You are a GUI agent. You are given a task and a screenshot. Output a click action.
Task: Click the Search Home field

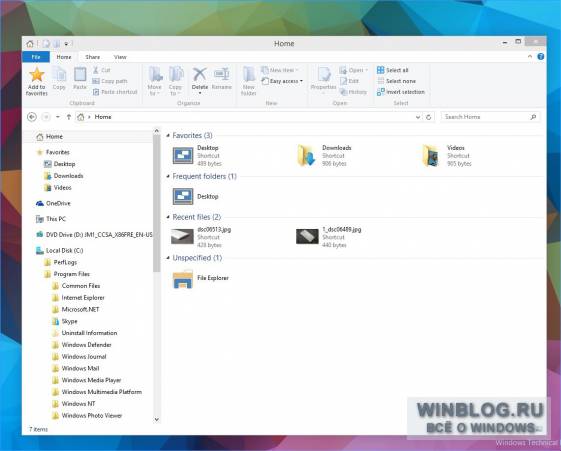490,117
